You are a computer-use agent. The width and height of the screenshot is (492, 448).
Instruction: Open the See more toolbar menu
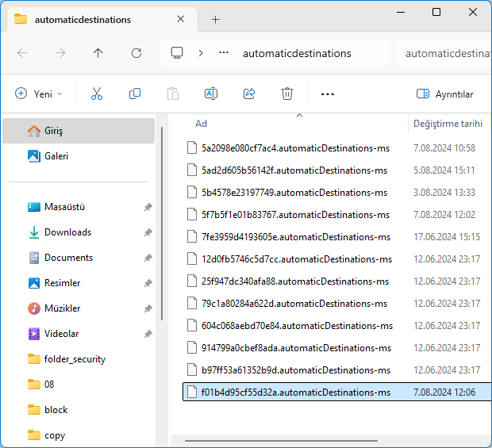[328, 94]
